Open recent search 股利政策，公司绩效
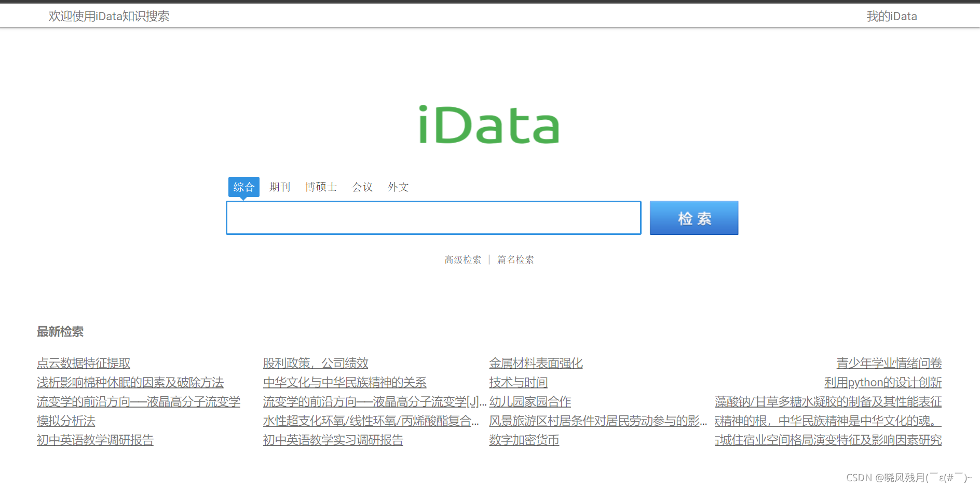 click(x=316, y=363)
